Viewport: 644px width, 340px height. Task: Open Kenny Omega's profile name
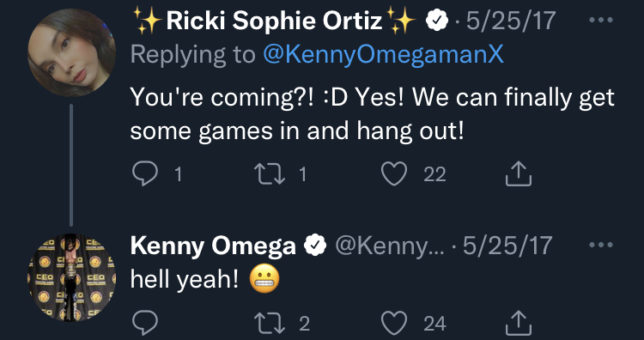coord(213,246)
